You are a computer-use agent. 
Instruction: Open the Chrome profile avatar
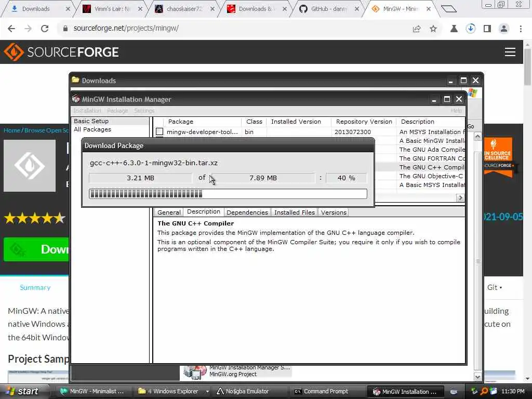pyautogui.click(x=504, y=29)
